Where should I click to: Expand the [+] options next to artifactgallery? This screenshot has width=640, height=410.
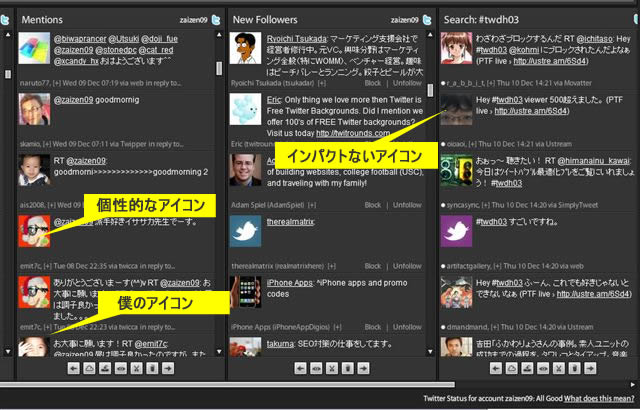pyautogui.click(x=497, y=266)
